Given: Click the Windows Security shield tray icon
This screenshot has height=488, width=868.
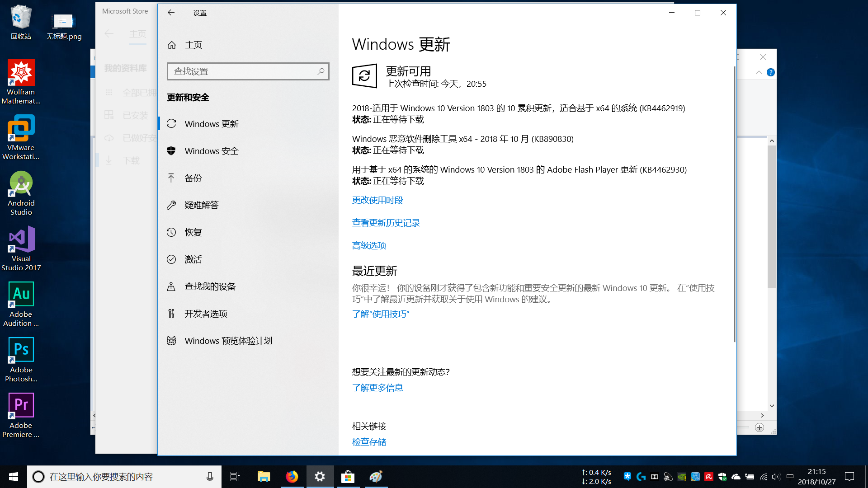Looking at the screenshot, I should pyautogui.click(x=722, y=477).
